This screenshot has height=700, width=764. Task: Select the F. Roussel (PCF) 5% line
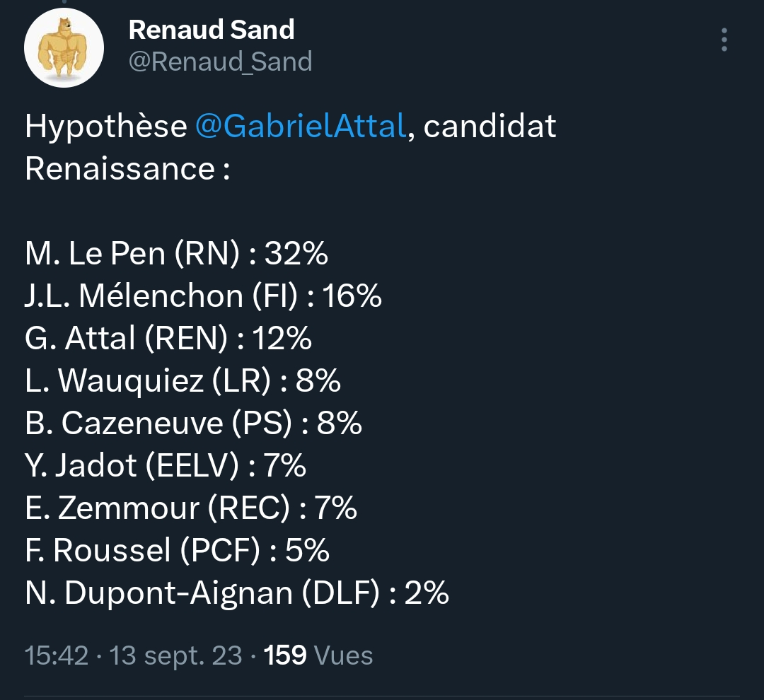point(177,550)
